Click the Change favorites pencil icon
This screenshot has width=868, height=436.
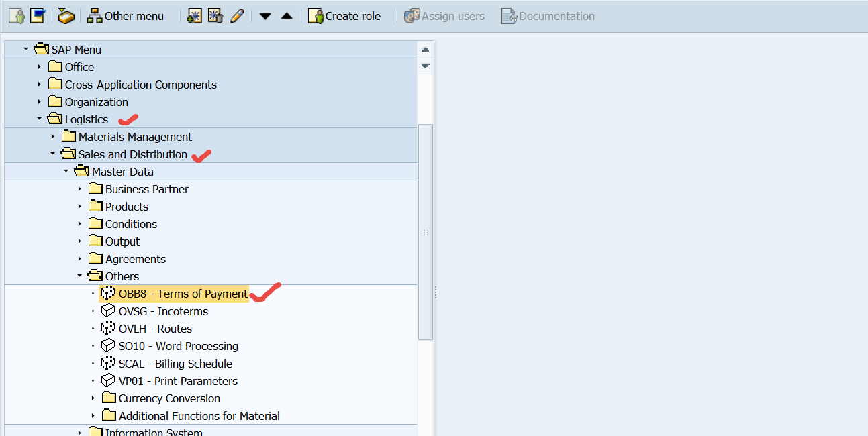point(236,15)
